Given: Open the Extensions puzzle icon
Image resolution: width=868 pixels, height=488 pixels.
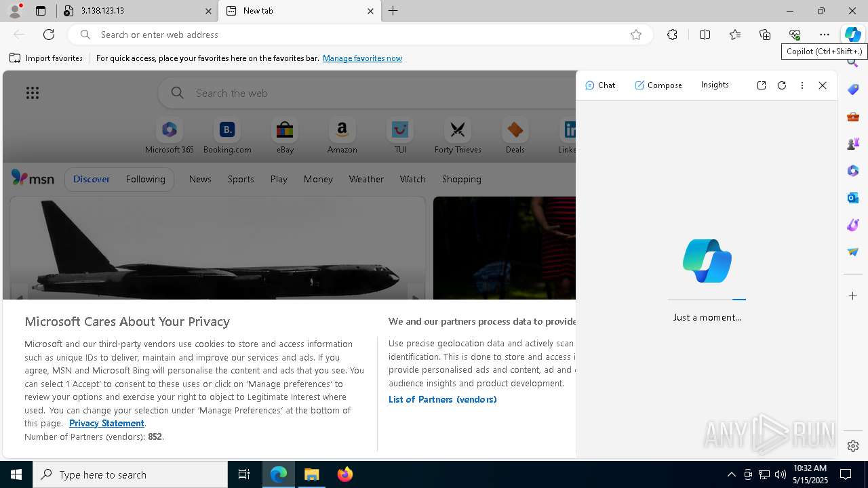Looking at the screenshot, I should click(x=672, y=35).
